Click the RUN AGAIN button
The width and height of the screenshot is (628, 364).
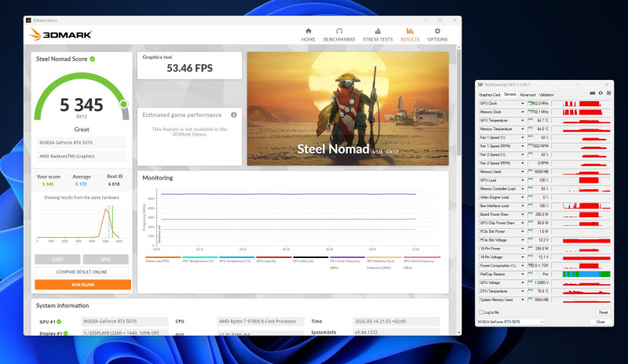click(x=83, y=284)
